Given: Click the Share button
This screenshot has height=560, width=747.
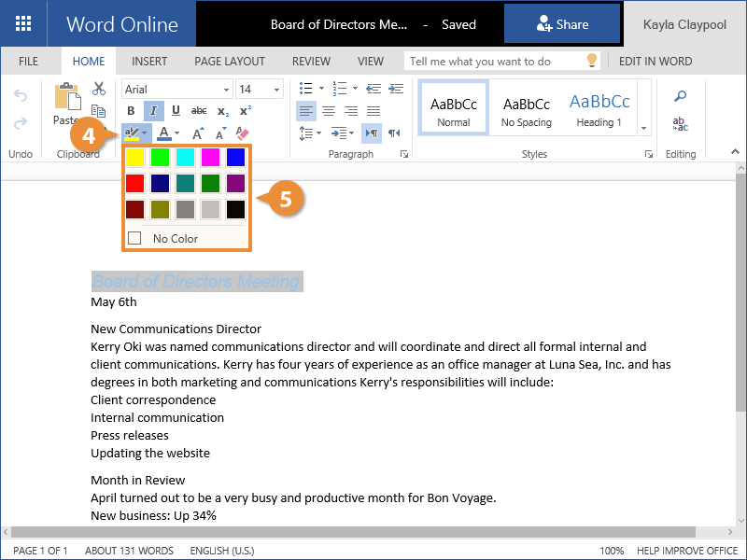Looking at the screenshot, I should click(562, 24).
